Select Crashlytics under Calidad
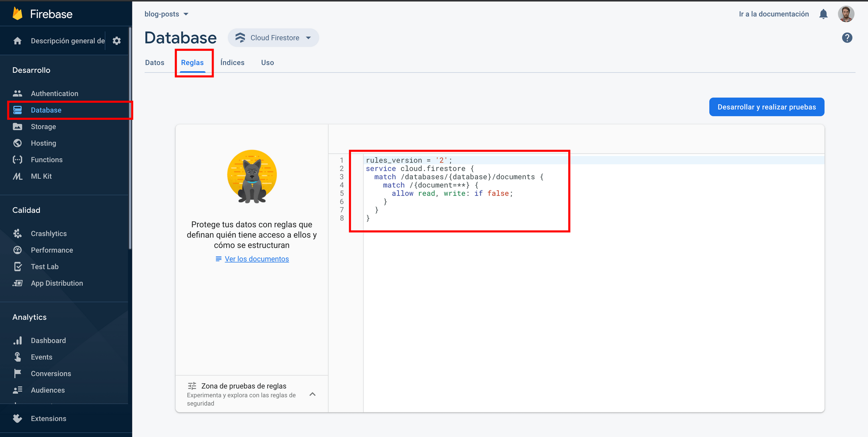The height and width of the screenshot is (437, 868). coord(49,233)
